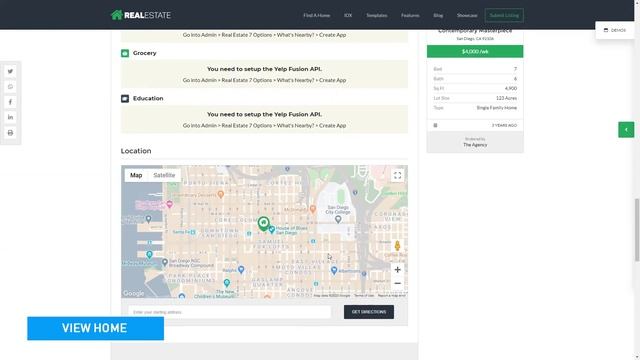This screenshot has width=640, height=360.
Task: Open the Demos panel
Action: click(x=615, y=30)
